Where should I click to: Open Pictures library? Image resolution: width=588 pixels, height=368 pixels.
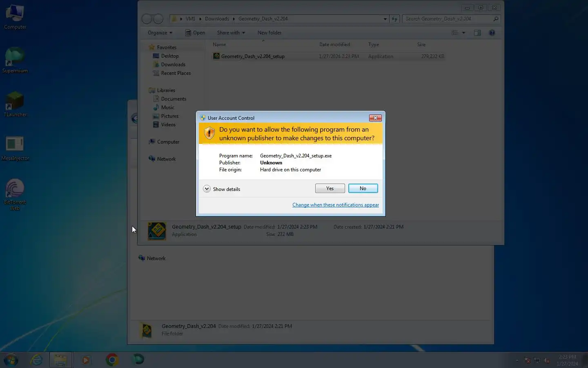pos(169,116)
